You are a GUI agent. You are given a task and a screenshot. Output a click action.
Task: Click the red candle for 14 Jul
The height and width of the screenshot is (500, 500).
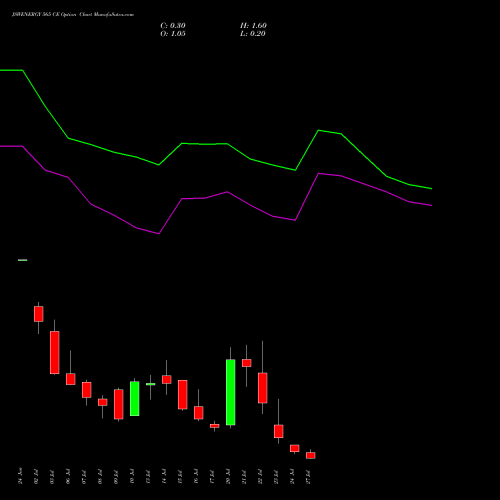166,379
